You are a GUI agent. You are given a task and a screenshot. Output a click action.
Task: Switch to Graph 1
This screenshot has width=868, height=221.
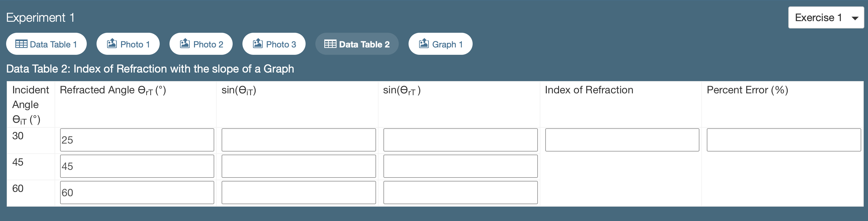(440, 43)
